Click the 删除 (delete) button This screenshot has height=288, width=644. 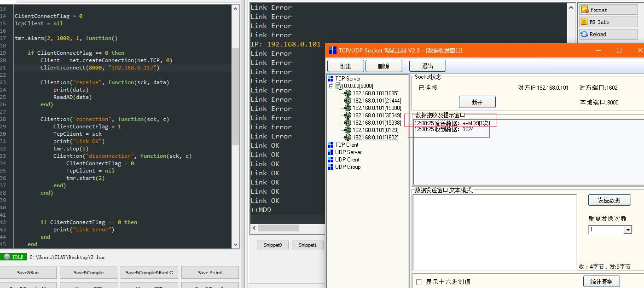coord(383,66)
